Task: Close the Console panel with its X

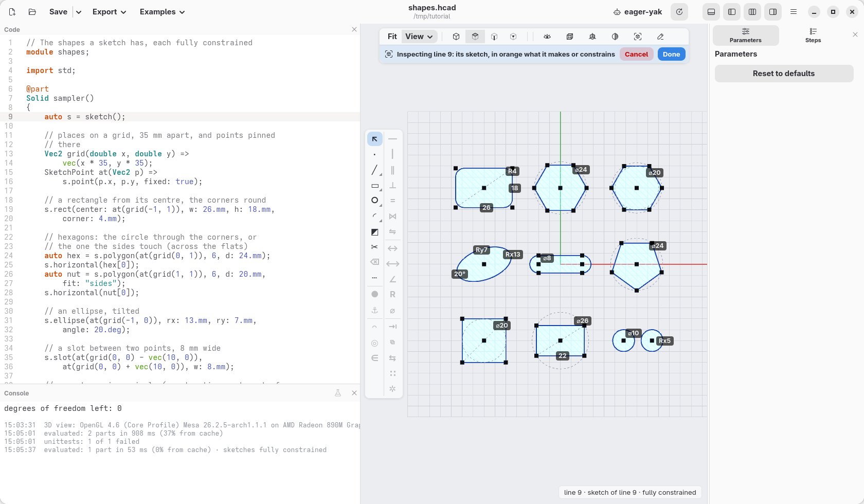Action: 354,393
